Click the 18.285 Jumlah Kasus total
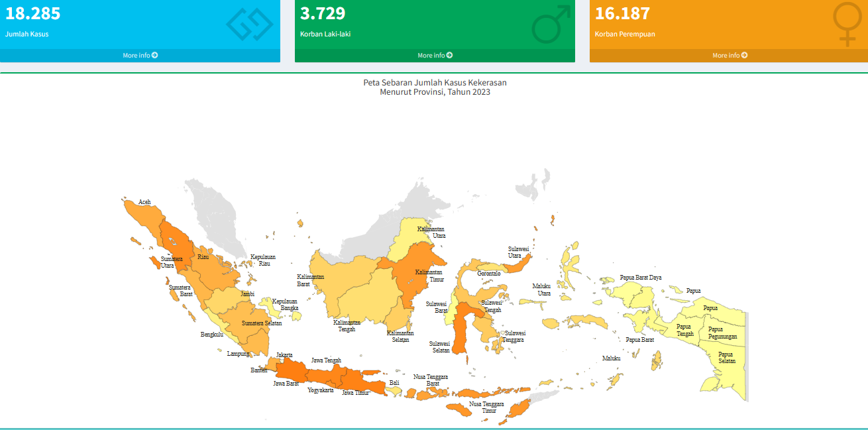Screen dimensions: 868x430 [33, 13]
